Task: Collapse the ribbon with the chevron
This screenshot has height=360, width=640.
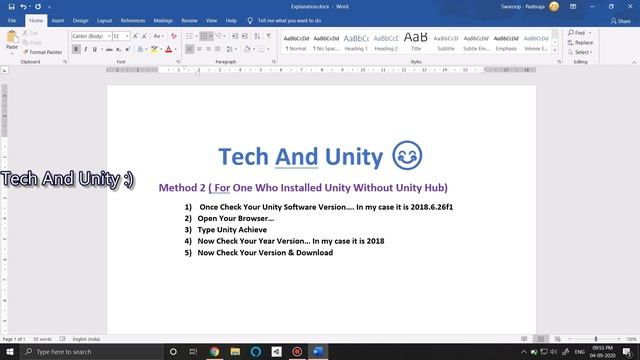Action: pyautogui.click(x=634, y=62)
